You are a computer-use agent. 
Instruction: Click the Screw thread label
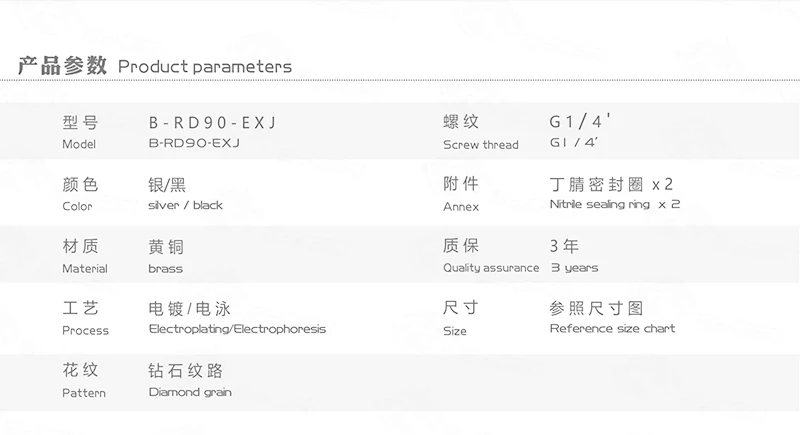tap(481, 145)
